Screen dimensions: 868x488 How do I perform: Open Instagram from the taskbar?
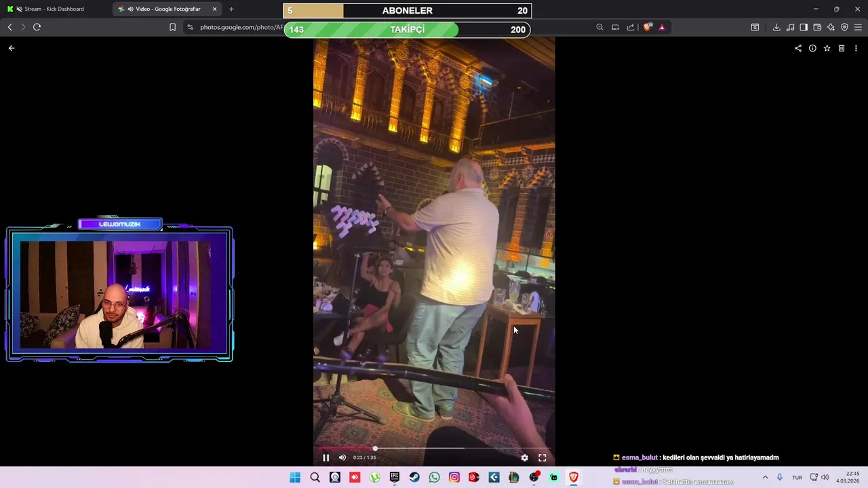[x=454, y=477]
